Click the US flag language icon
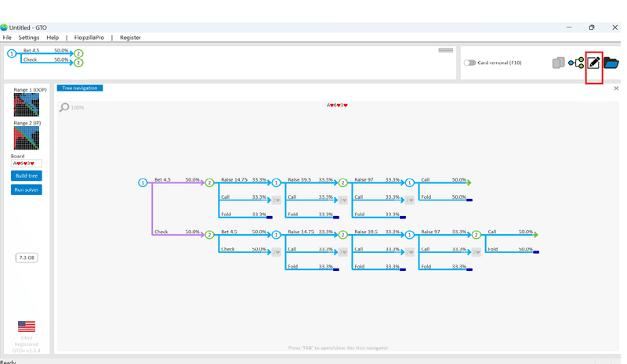 tap(27, 326)
